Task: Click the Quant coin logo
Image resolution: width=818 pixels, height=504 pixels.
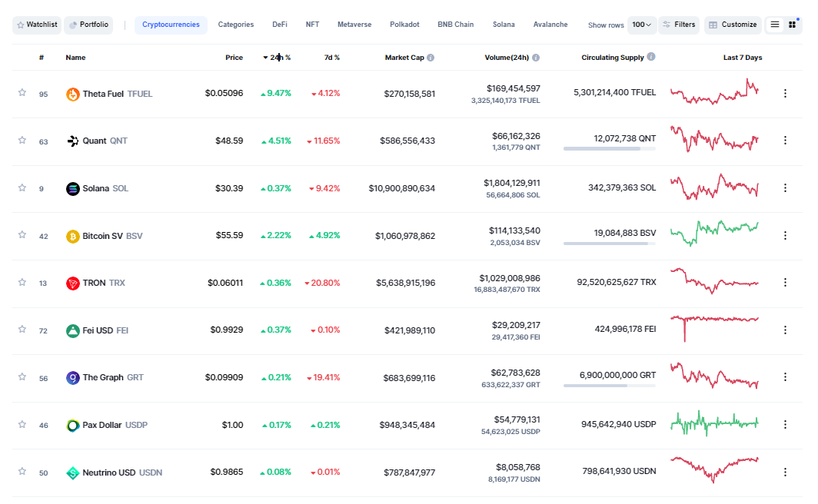Action: 72,141
